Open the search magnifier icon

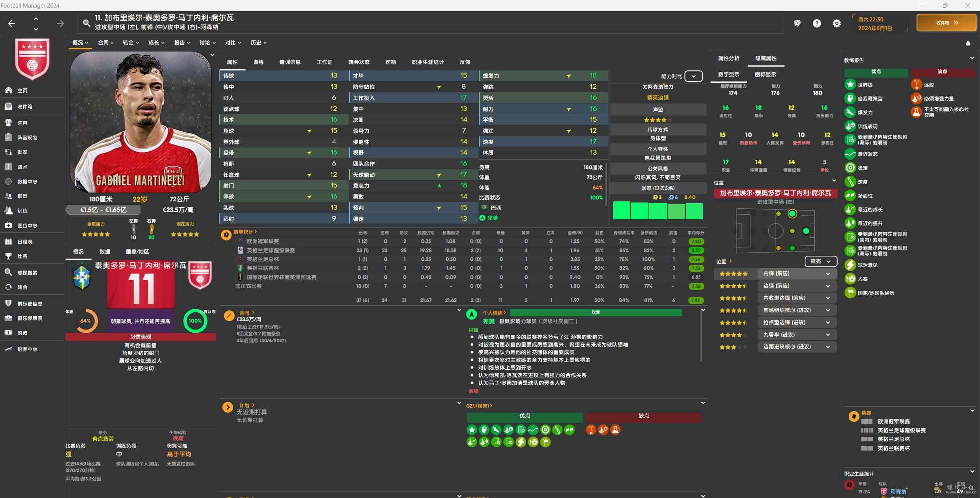(87, 23)
